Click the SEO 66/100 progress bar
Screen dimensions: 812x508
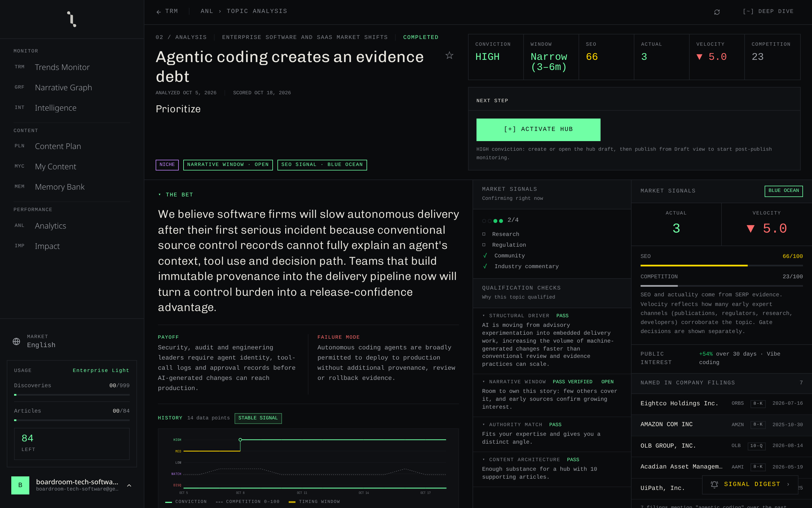pyautogui.click(x=721, y=265)
